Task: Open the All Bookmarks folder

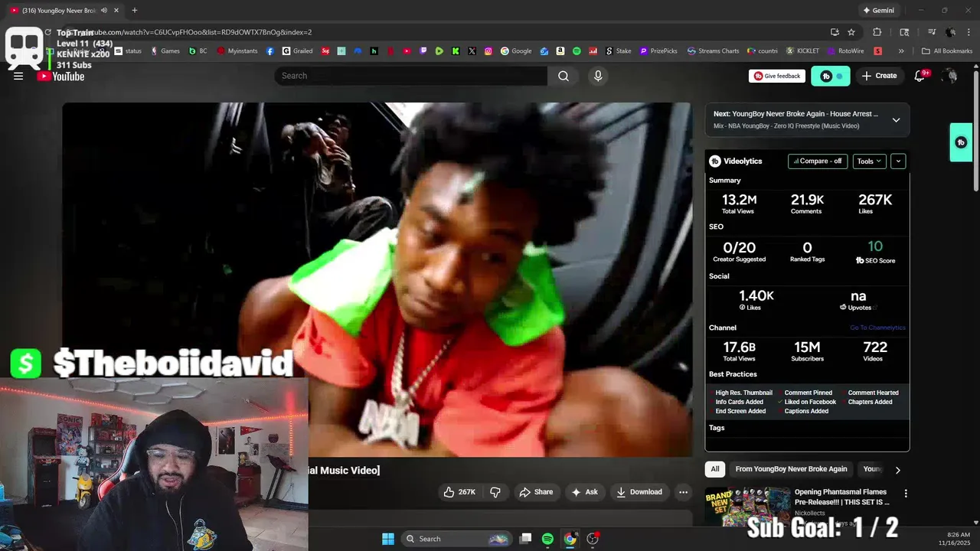Action: [947, 51]
